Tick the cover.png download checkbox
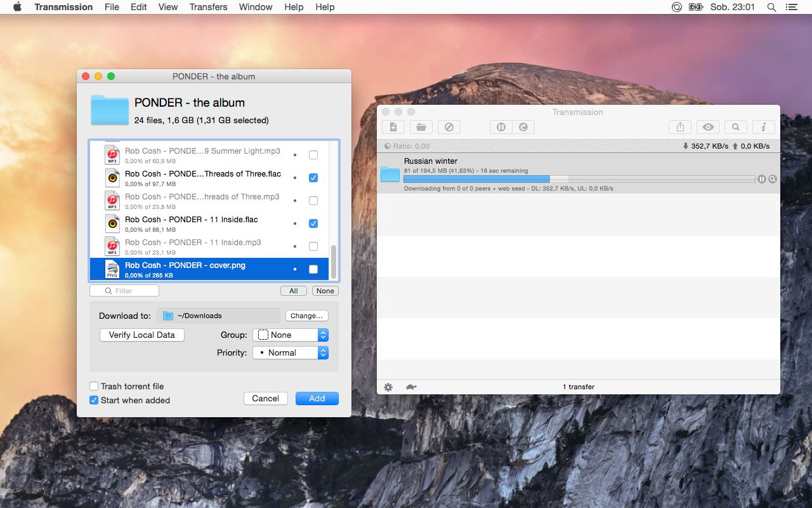Screen dimensions: 812x508 313,269
